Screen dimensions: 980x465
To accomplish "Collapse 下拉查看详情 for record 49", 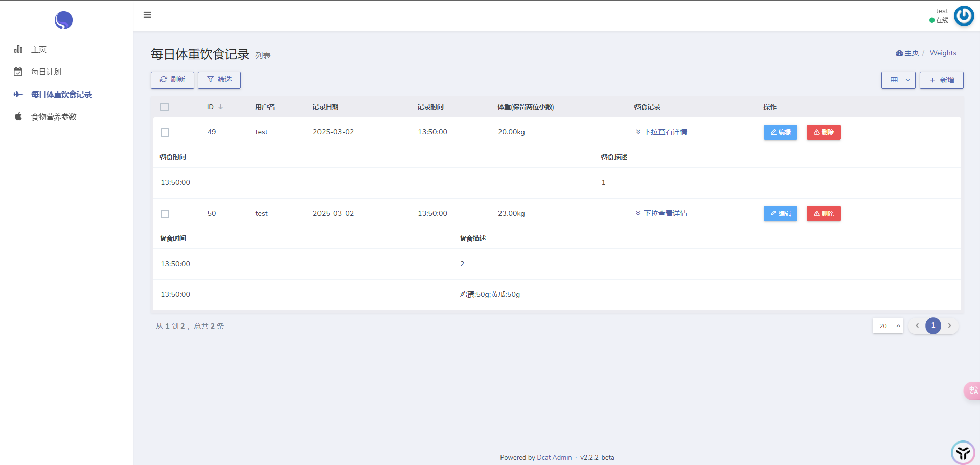I will 661,132.
